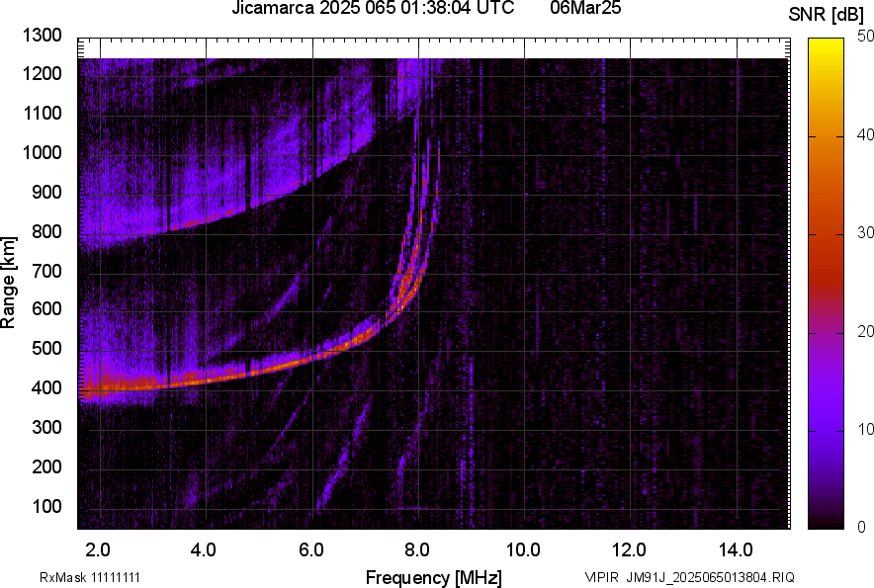Click the 200 range tick label

click(46, 466)
